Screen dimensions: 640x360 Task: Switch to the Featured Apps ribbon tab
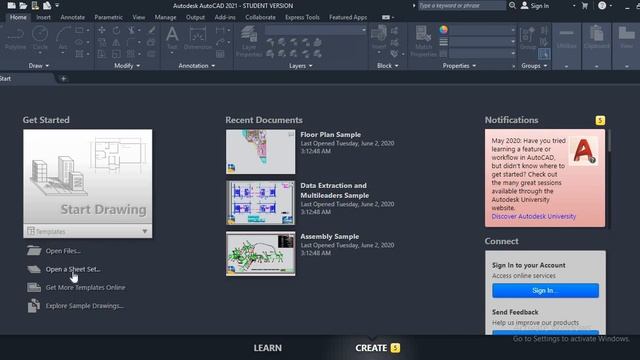point(348,17)
